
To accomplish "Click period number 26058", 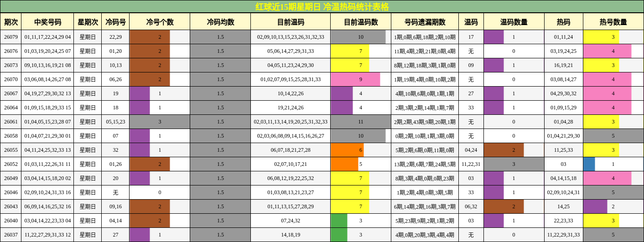I will point(11,136).
